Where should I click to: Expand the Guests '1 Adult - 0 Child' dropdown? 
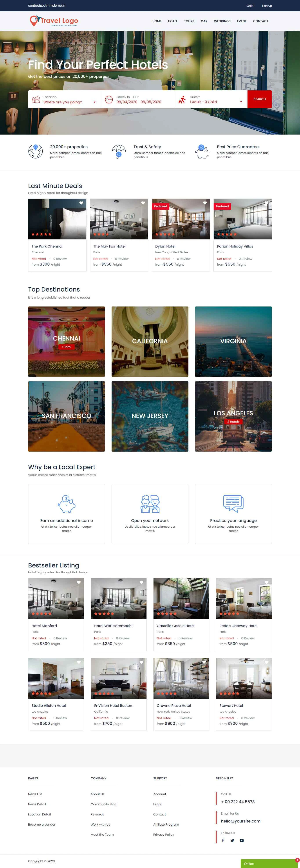tap(216, 102)
